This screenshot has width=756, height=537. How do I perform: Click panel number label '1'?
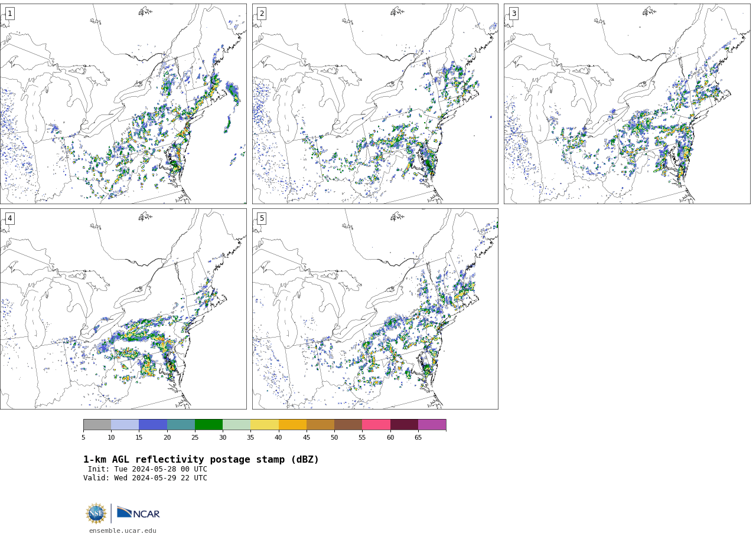(x=9, y=14)
